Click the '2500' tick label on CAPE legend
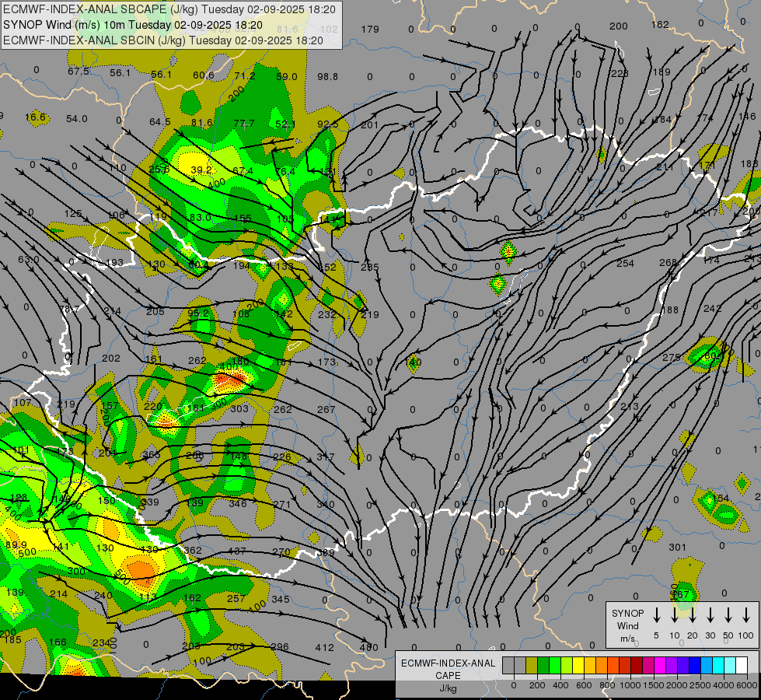Viewport: 761px width, 700px height. point(700,685)
